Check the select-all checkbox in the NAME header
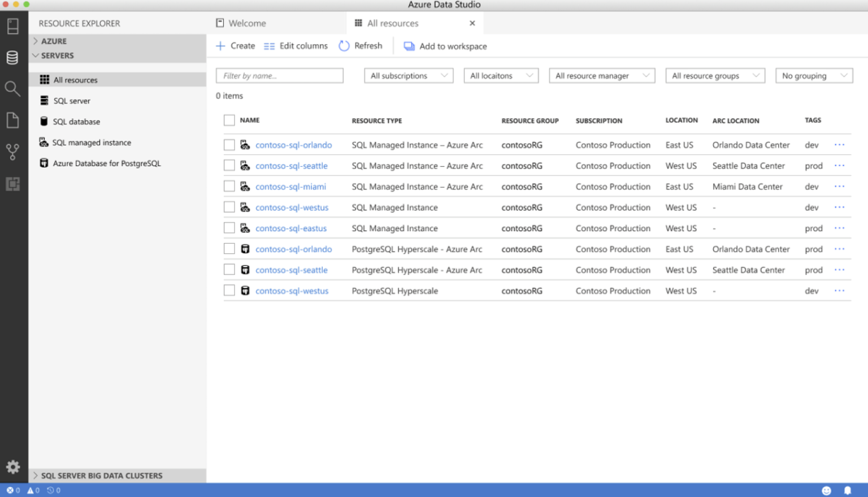Screen dimensions: 868x497 point(229,120)
